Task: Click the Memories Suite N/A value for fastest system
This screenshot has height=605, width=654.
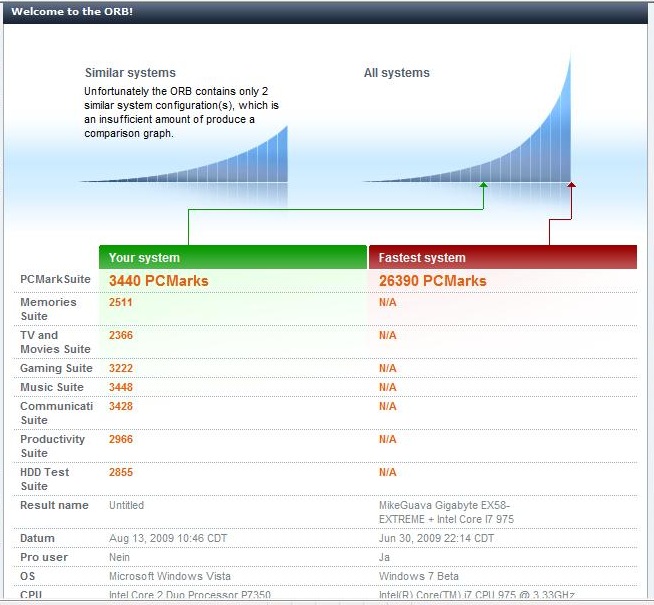Action: pos(387,302)
